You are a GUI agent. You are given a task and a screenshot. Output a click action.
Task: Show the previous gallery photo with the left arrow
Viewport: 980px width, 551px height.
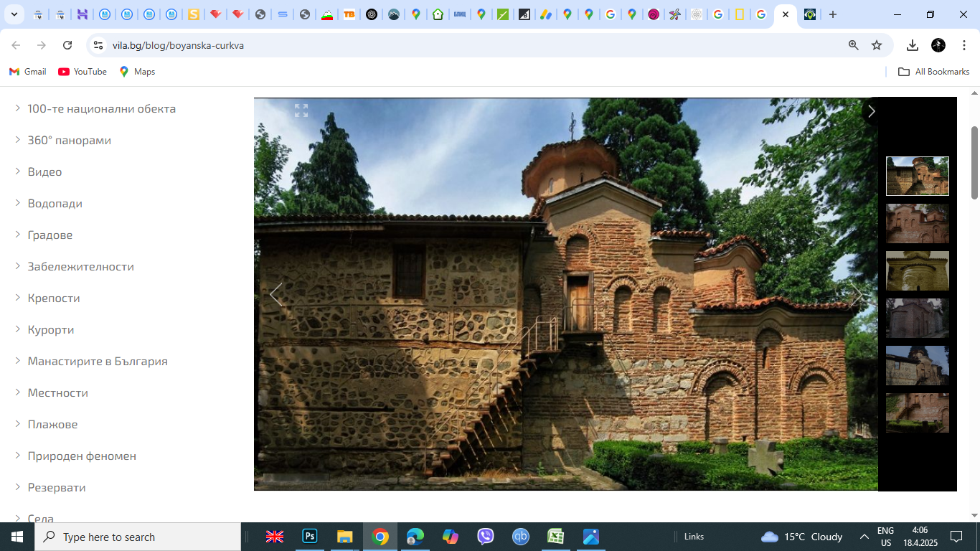(x=275, y=294)
